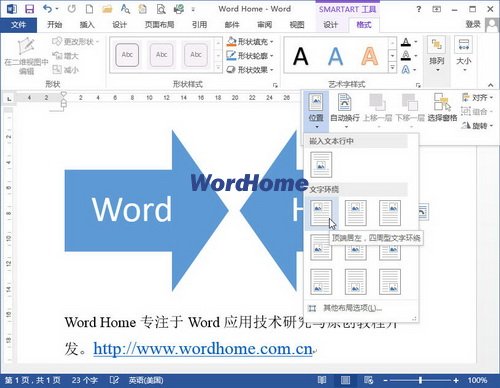Switch to the 页面布局 tab
The image size is (500, 388).
click(x=159, y=25)
